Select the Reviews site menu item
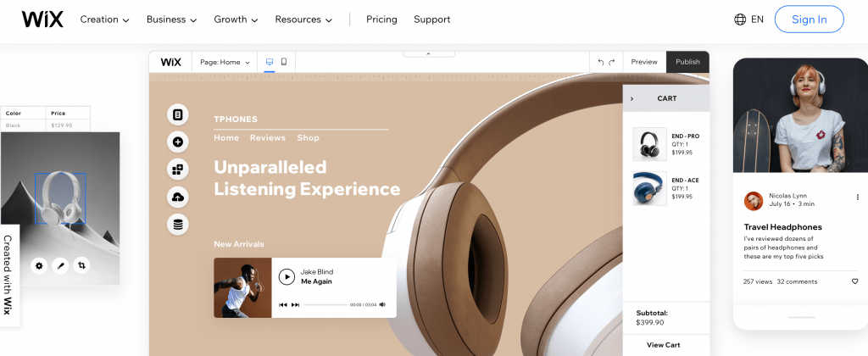The image size is (868, 356). pyautogui.click(x=267, y=138)
